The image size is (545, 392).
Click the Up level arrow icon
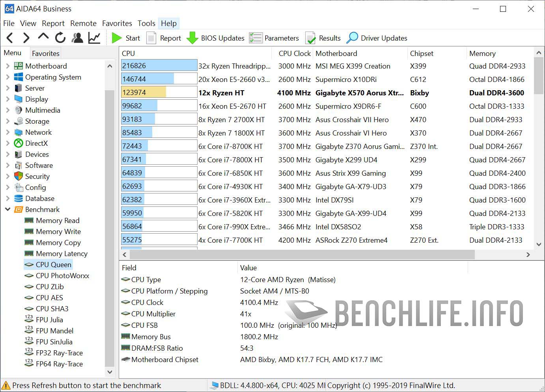click(43, 37)
